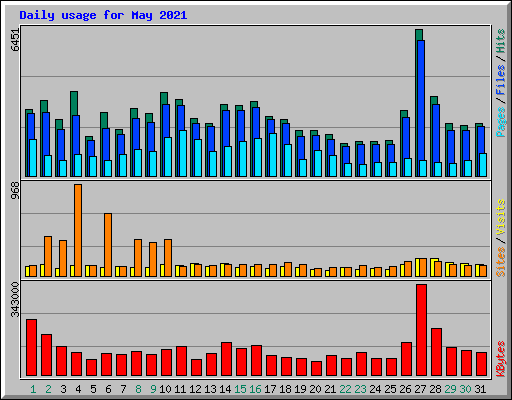512x400 pixels.
Task: Click the orange Visits bar for day 6
Action: point(108,245)
